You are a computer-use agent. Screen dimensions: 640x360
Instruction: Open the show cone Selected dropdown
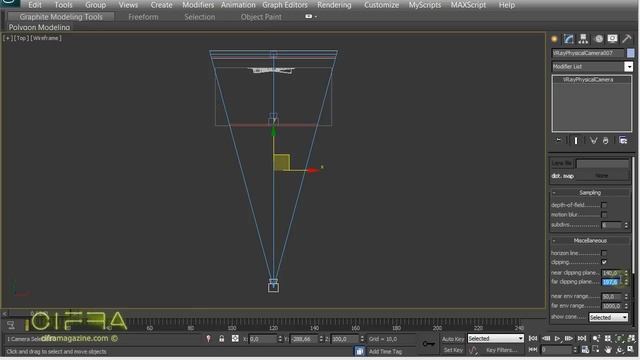click(608, 317)
